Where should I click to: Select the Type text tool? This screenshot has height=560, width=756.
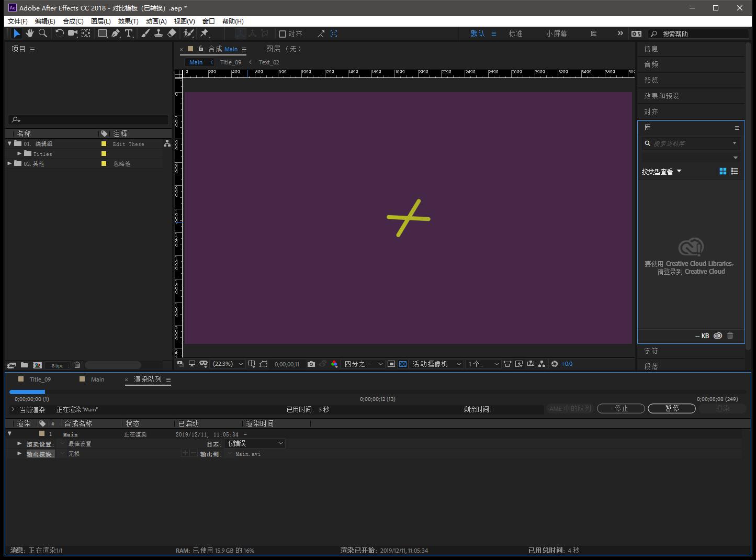pyautogui.click(x=129, y=33)
